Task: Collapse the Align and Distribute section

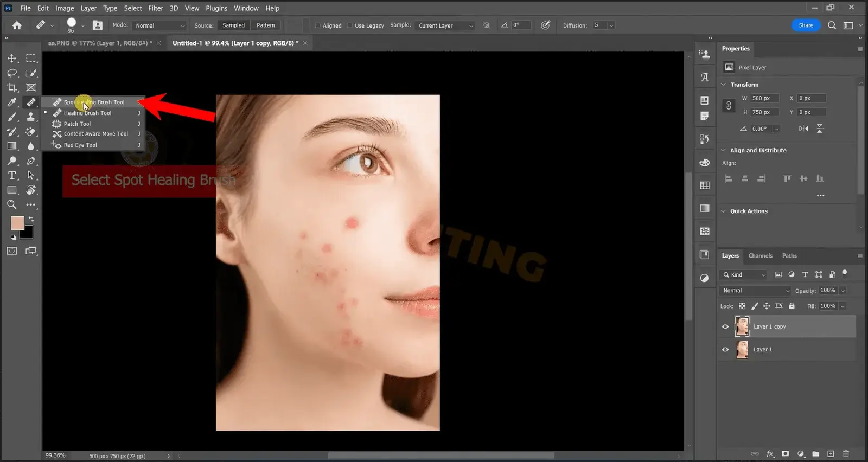Action: coord(723,150)
